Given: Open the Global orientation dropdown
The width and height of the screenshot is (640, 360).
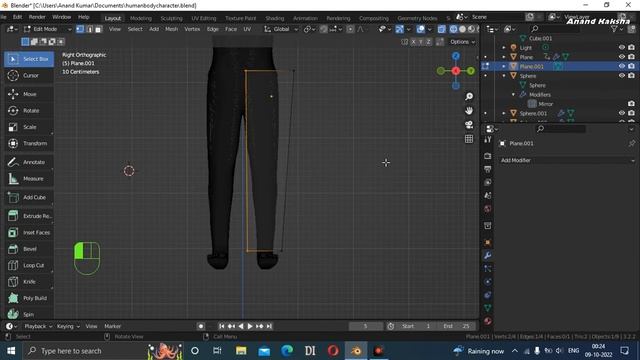Looking at the screenshot, I should (x=281, y=29).
